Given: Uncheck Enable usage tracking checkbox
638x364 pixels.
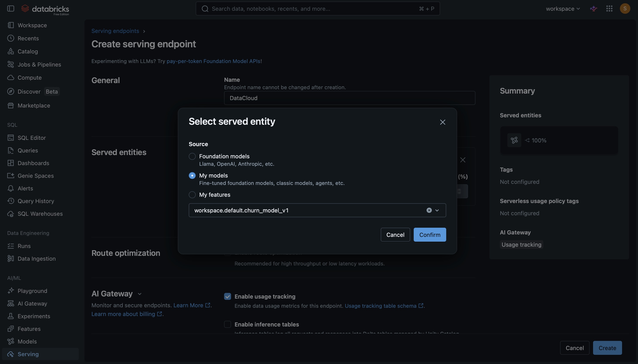Looking at the screenshot, I should (227, 297).
